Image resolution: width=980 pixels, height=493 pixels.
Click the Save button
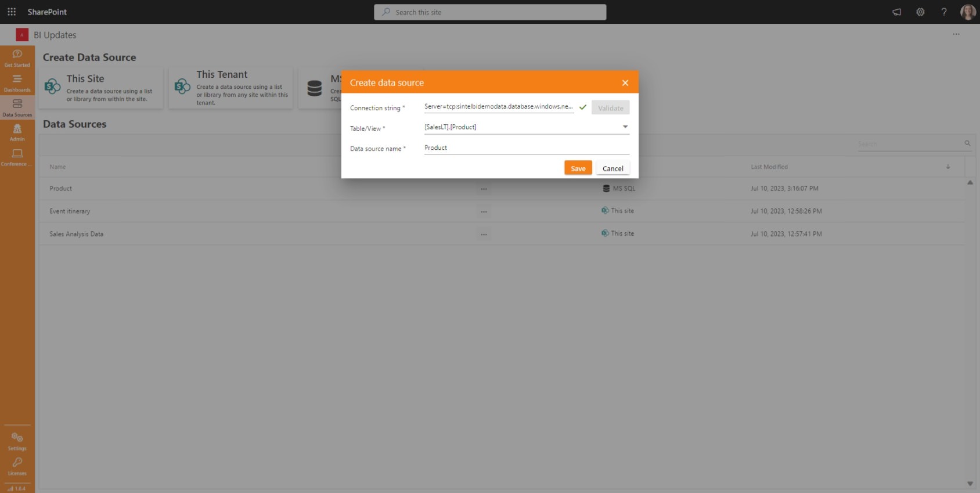(578, 168)
